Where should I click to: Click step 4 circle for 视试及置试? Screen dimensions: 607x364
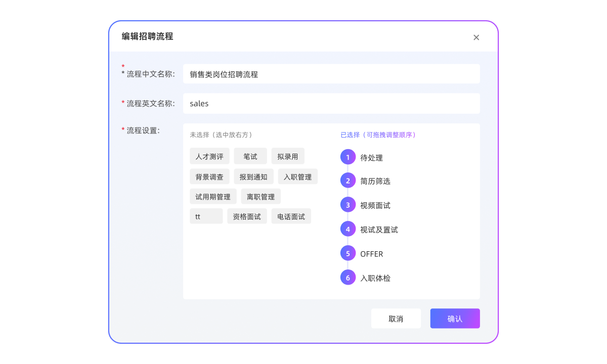pos(348,229)
